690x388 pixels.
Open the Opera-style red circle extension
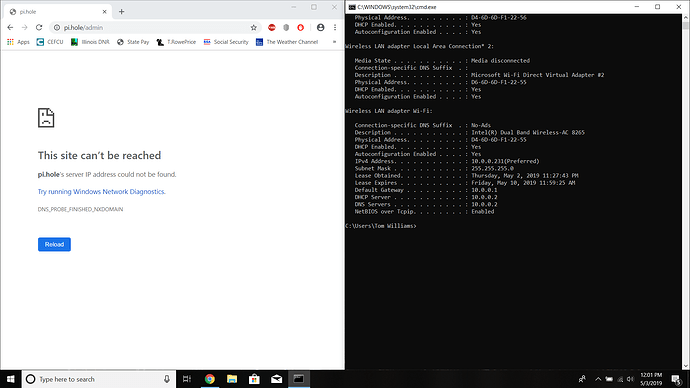tap(301, 27)
